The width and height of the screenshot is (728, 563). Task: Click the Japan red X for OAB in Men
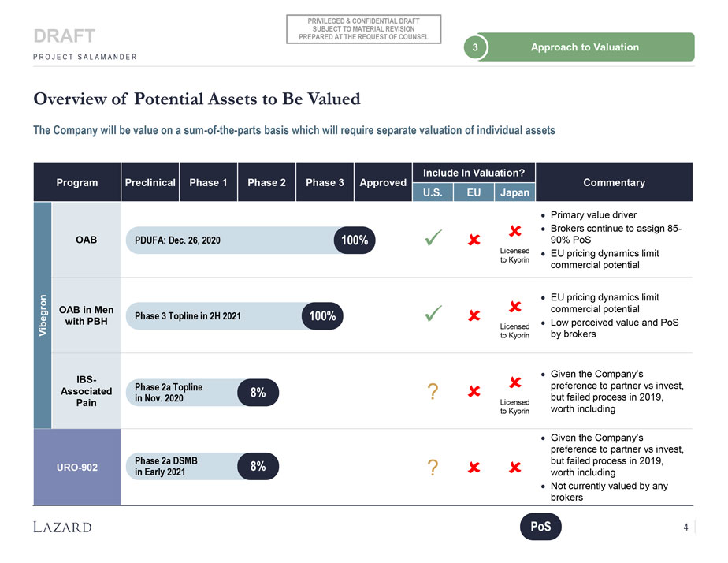pyautogui.click(x=514, y=306)
